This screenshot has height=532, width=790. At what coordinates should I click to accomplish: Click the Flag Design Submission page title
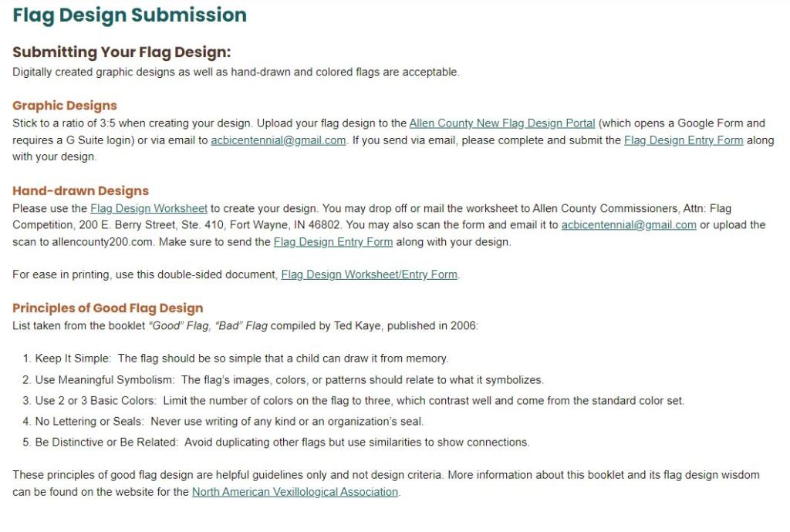tap(130, 15)
